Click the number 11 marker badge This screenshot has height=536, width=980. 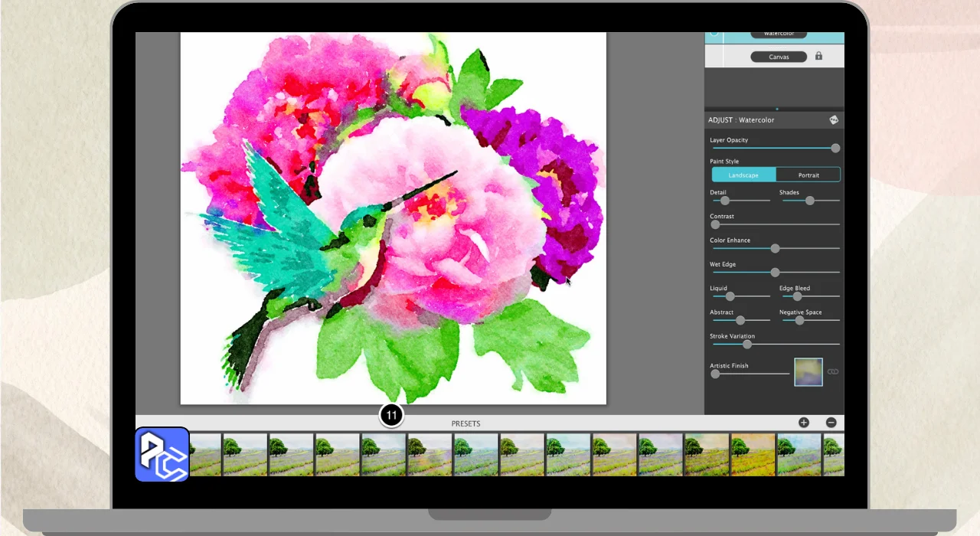click(391, 416)
